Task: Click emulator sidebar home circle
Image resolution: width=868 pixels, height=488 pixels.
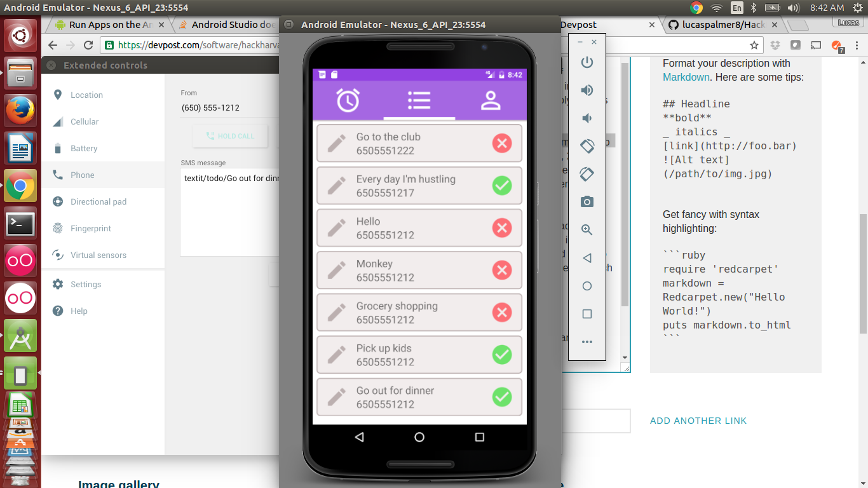Action: [587, 286]
